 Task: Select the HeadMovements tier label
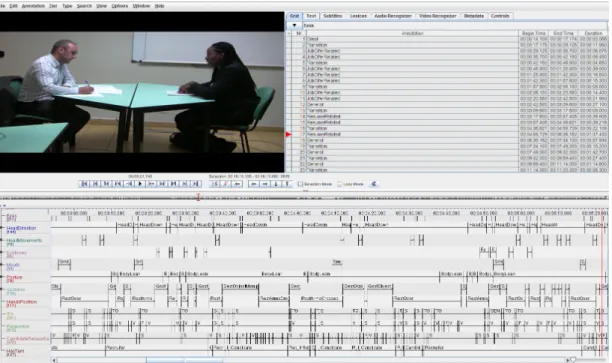click(x=24, y=240)
